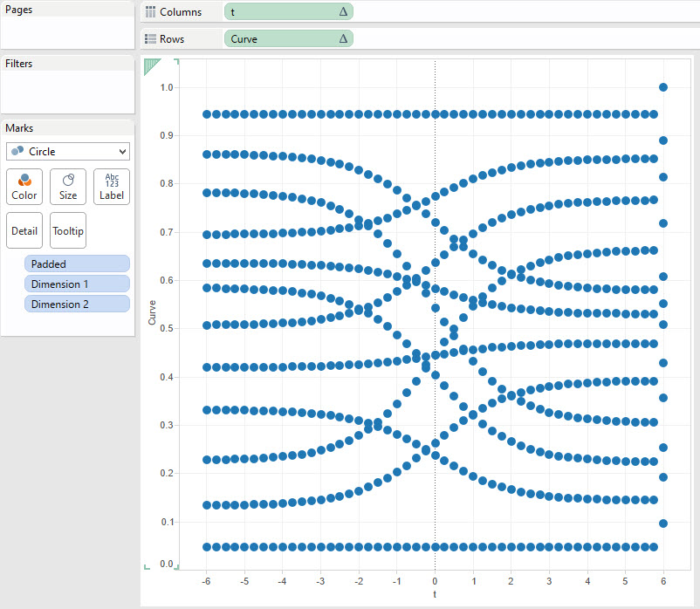Click the Tooltip marks button
The height and width of the screenshot is (609, 700).
tap(68, 230)
